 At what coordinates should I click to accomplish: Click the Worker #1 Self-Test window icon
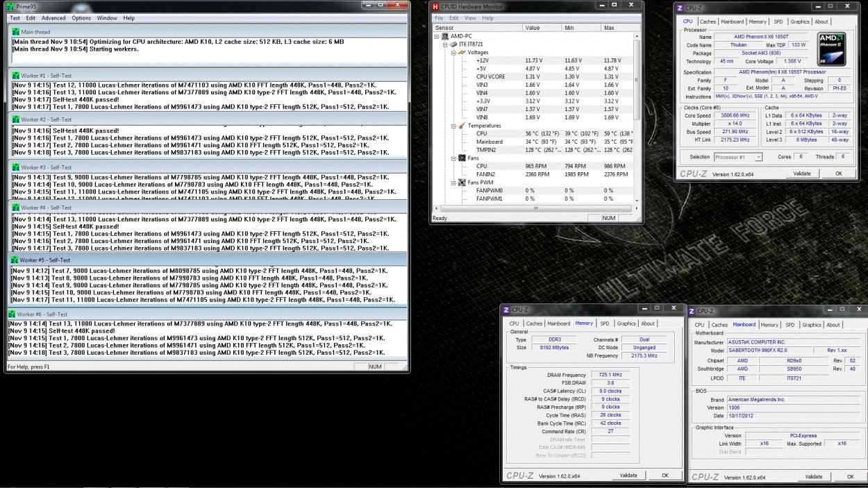16,75
